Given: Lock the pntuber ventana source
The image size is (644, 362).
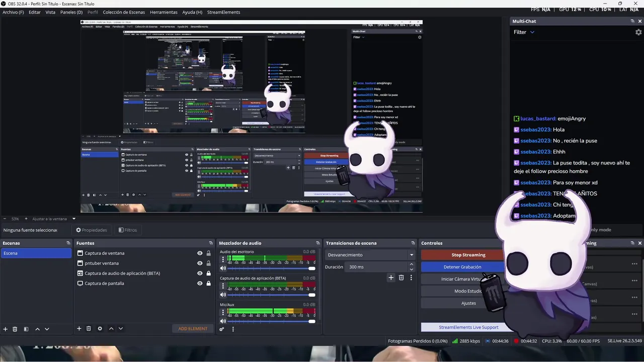Looking at the screenshot, I should point(208,263).
